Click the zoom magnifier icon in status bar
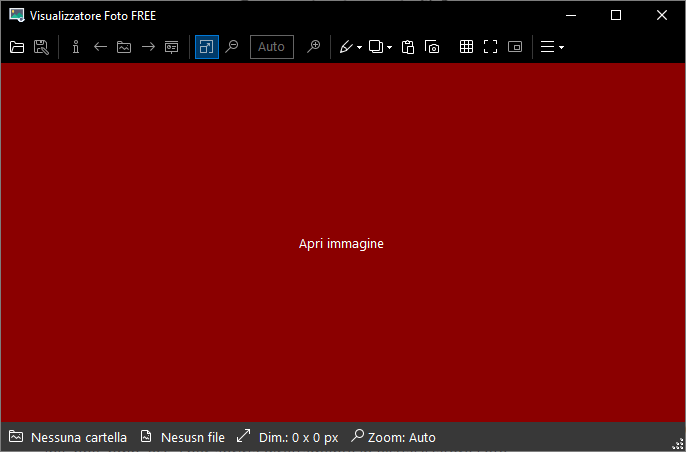The image size is (686, 452). click(x=357, y=436)
